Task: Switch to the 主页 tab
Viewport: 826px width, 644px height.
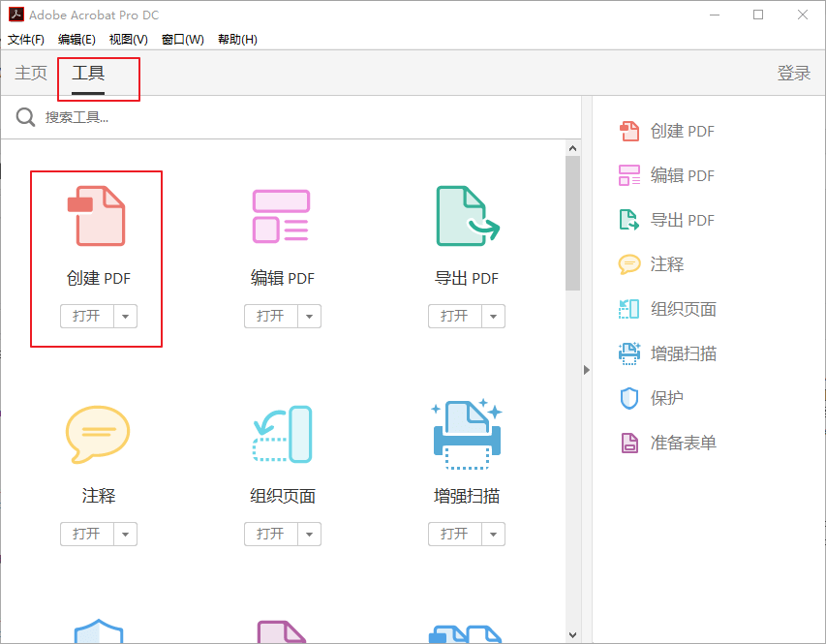Action: tap(31, 73)
